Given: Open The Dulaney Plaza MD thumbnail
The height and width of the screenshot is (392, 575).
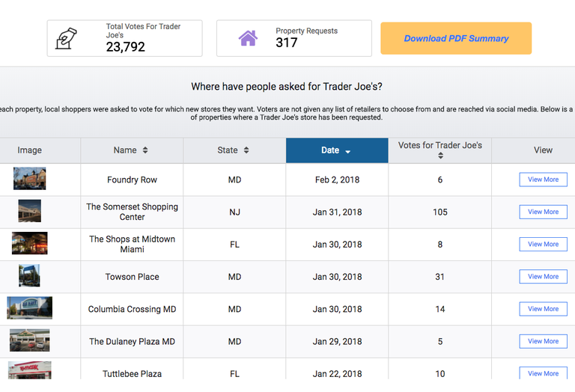Looking at the screenshot, I should (30, 340).
